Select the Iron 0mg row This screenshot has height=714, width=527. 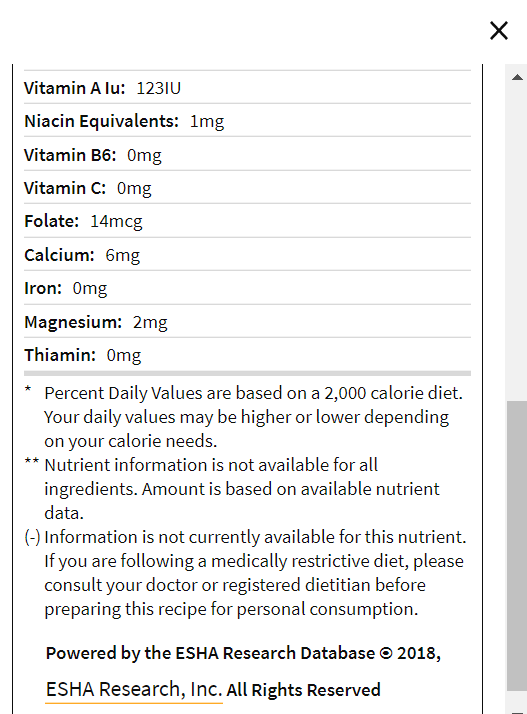tap(247, 288)
